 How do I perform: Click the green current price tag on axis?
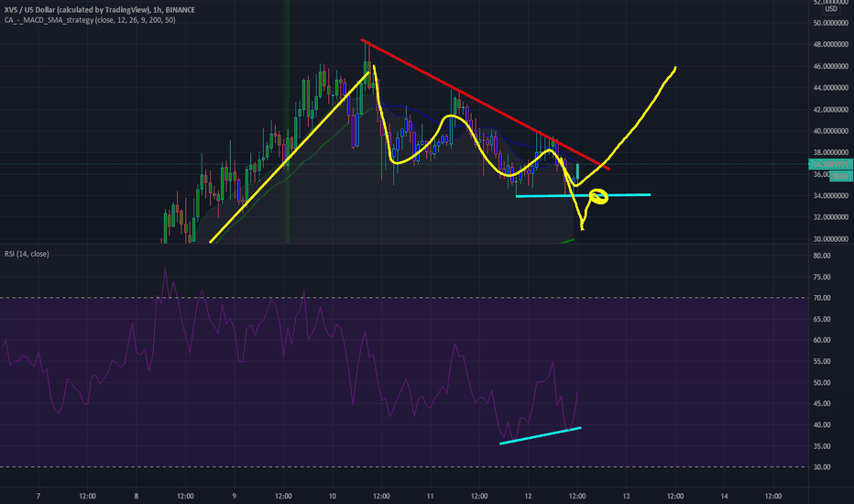(x=830, y=165)
